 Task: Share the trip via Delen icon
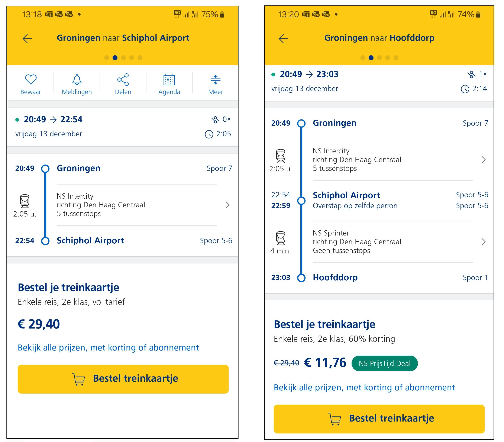coord(123,84)
